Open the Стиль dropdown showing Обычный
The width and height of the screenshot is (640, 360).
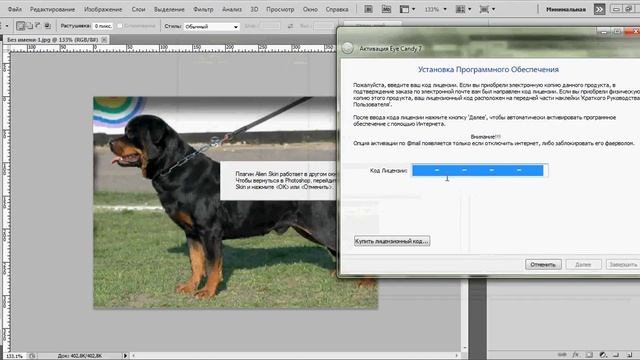pyautogui.click(x=211, y=27)
